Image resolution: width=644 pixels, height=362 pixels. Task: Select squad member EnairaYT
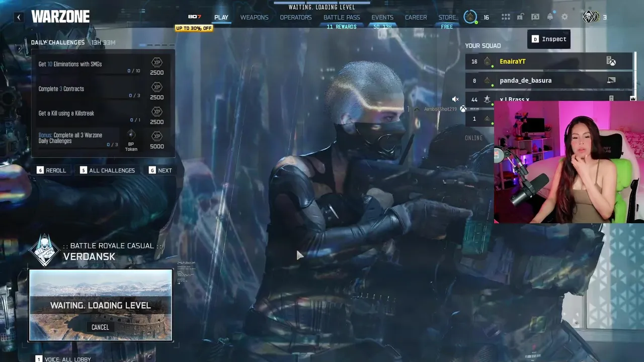(x=549, y=61)
